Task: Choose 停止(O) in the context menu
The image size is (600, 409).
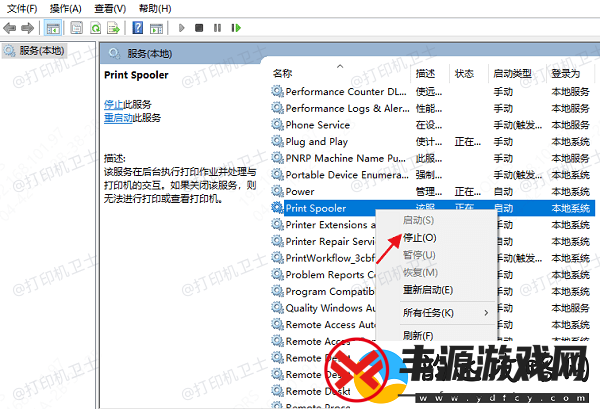Action: point(420,238)
